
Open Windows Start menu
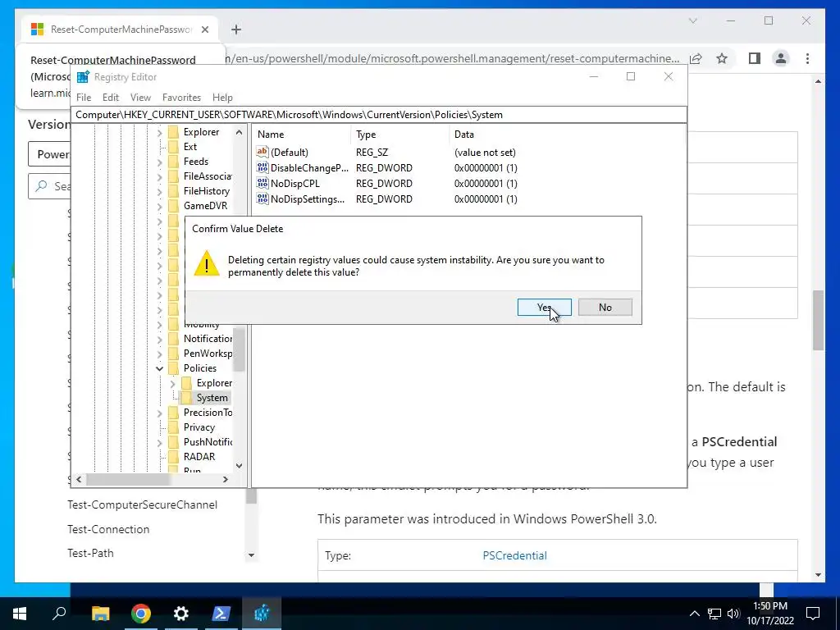click(20, 614)
